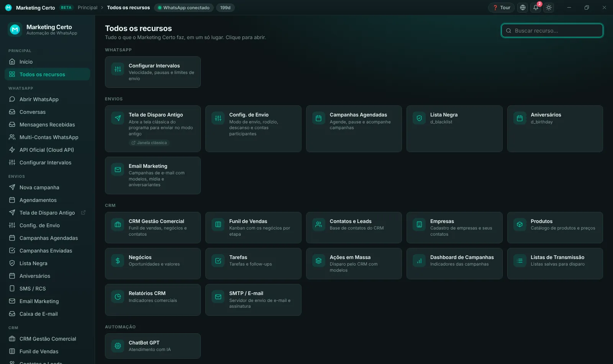613x364 pixels.
Task: Open Caixa de E-mail in the sidebar
Action: point(48,314)
